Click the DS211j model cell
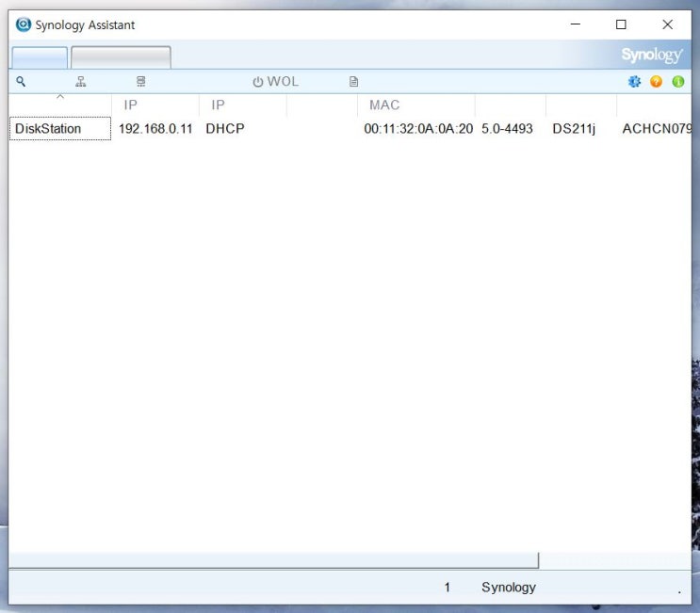 [574, 129]
